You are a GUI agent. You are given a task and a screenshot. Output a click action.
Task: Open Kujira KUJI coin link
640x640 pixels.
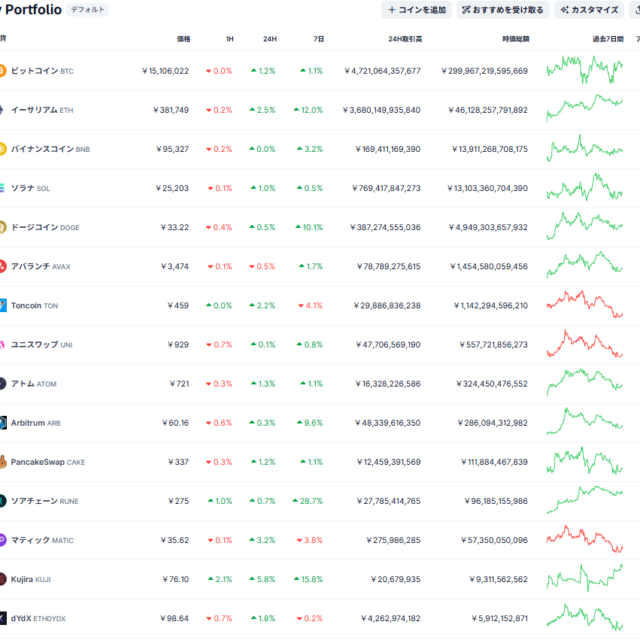pos(31,579)
